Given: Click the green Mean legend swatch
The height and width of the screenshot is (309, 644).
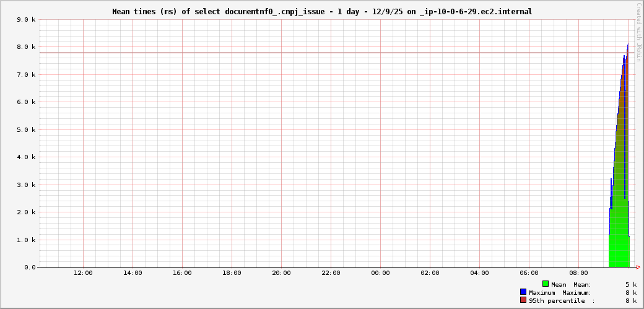Looking at the screenshot, I should pos(546,284).
